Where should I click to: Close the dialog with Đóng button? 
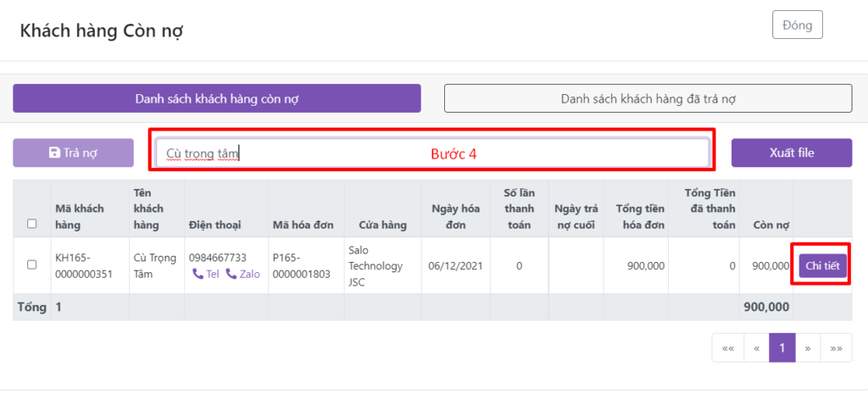tap(797, 25)
